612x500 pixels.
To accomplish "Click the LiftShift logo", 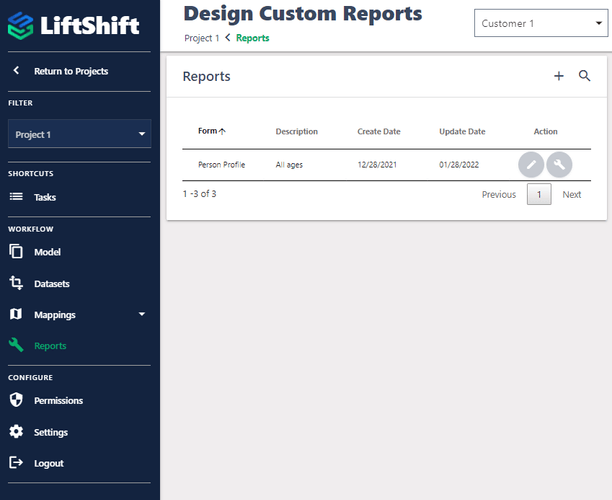I will 75,26.
